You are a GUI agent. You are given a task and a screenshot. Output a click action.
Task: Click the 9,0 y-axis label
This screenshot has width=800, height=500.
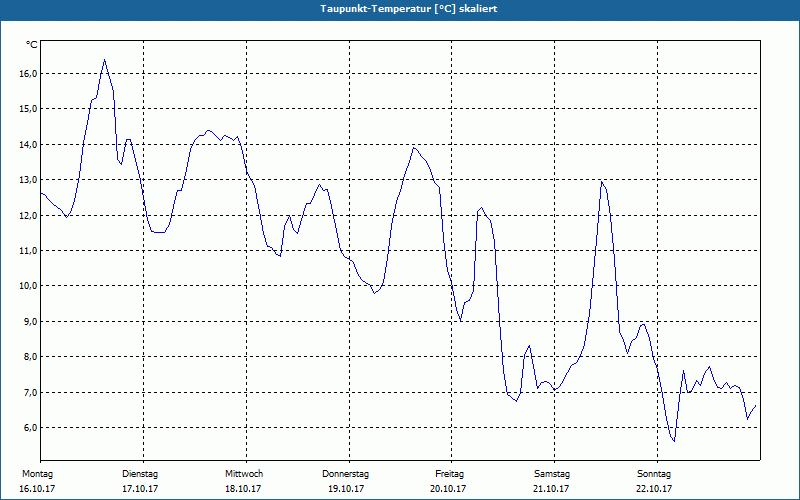(30, 321)
